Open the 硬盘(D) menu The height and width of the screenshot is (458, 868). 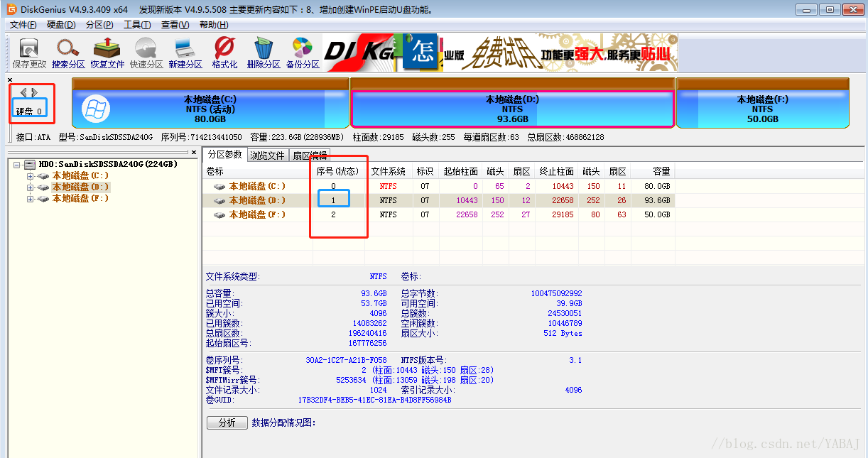pos(61,24)
